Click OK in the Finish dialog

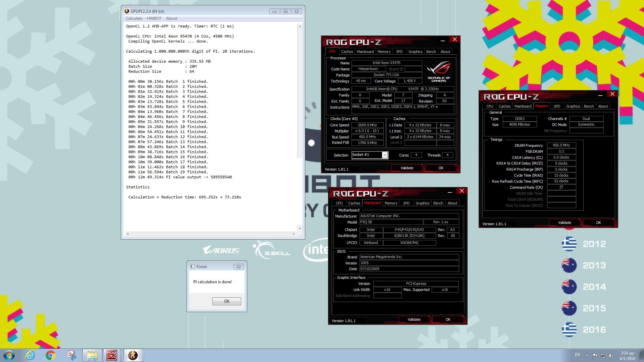[227, 301]
